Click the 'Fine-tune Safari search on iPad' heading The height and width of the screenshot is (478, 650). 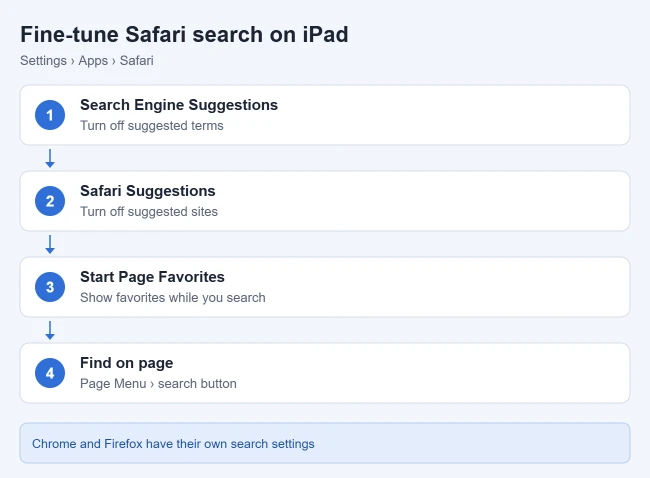[x=184, y=34]
